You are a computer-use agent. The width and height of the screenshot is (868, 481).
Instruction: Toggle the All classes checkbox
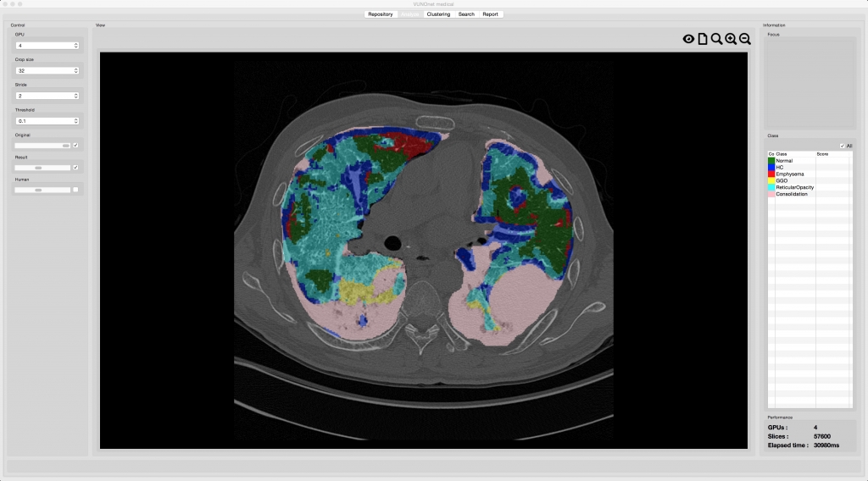(842, 146)
